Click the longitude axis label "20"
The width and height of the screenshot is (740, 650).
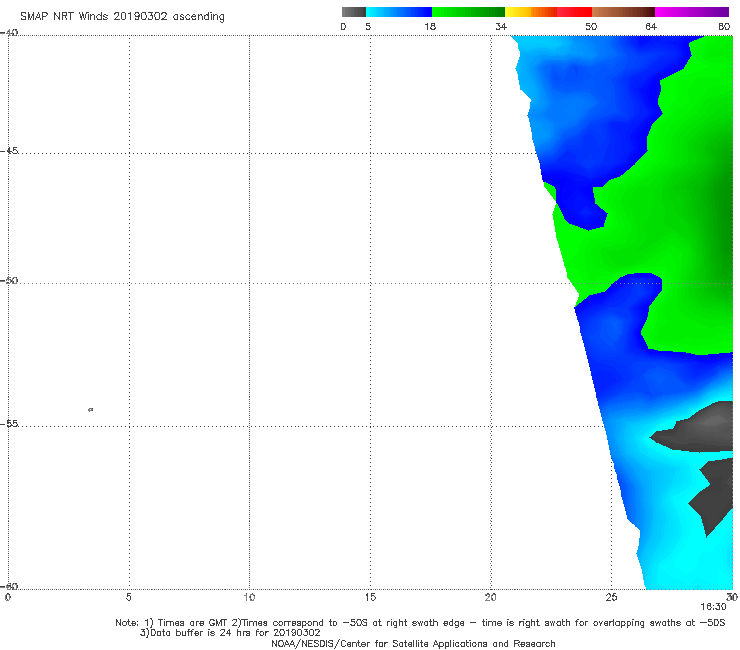(x=490, y=598)
